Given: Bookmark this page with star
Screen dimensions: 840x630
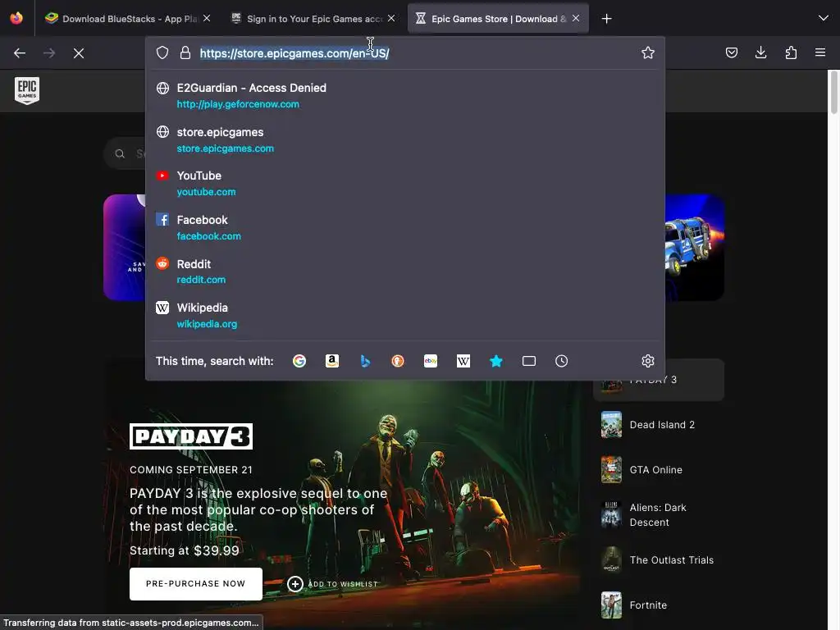Looking at the screenshot, I should pos(648,52).
